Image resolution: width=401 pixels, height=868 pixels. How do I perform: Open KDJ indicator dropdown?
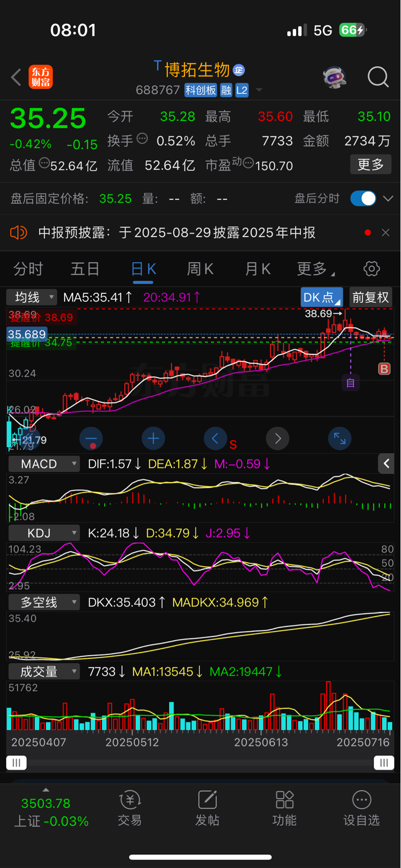pos(44,533)
